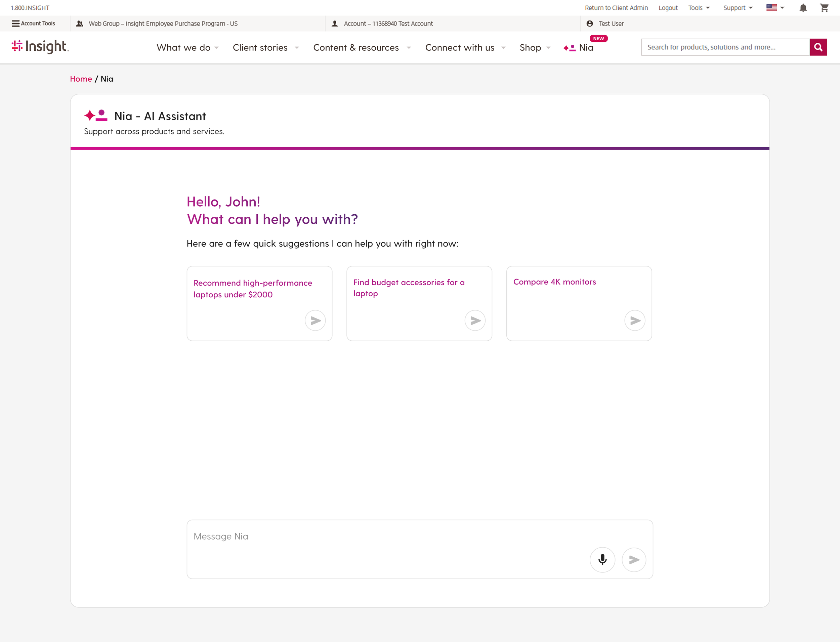Click 'Return to Client Admin' link
Image resolution: width=840 pixels, height=642 pixels.
[x=616, y=8]
